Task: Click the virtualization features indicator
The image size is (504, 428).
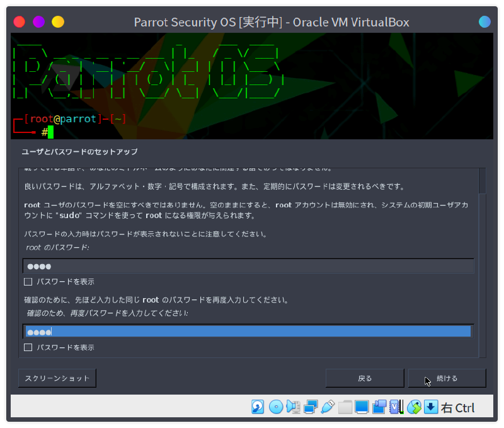Action: [x=396, y=407]
